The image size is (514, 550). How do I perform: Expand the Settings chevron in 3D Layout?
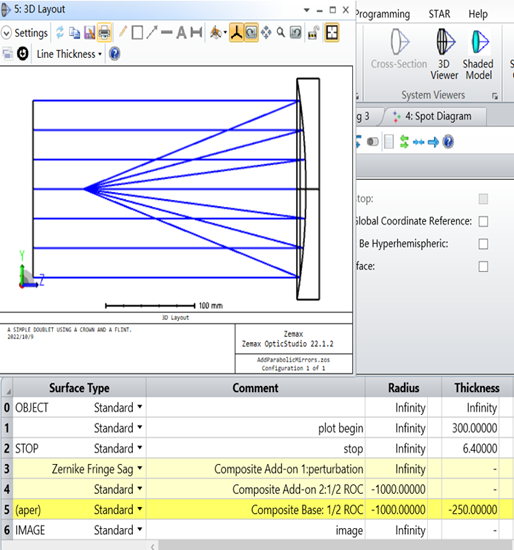click(x=6, y=33)
